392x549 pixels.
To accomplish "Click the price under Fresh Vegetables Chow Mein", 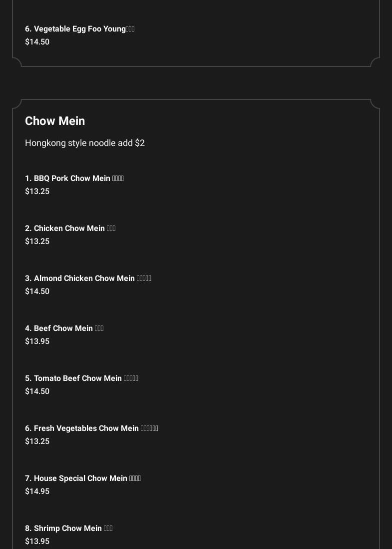I will point(37,441).
